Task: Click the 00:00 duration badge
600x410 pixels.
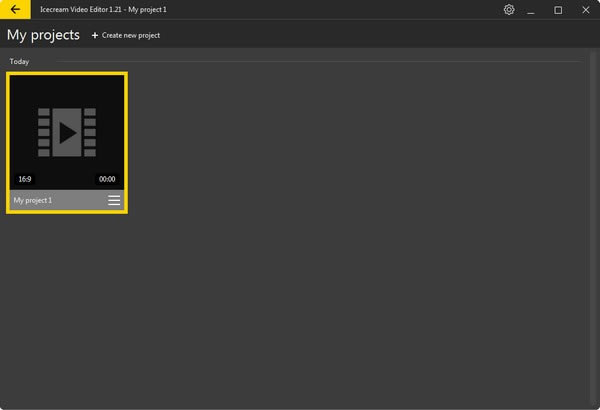Action: (x=107, y=179)
